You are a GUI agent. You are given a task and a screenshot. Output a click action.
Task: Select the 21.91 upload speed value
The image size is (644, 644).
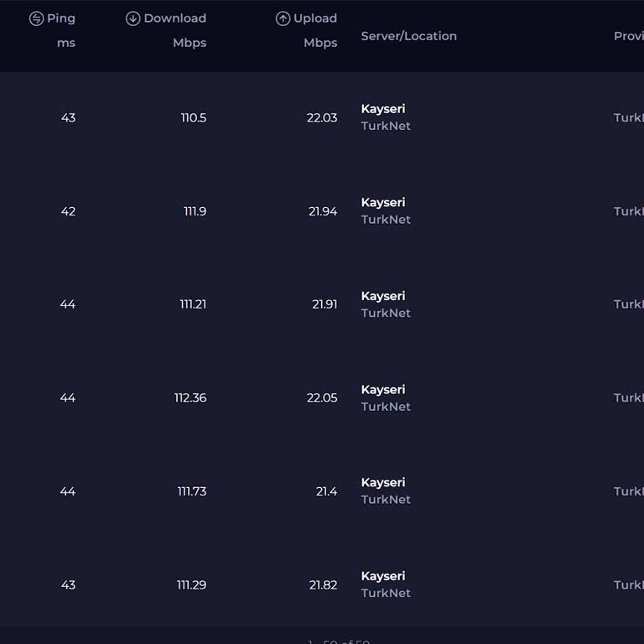325,304
